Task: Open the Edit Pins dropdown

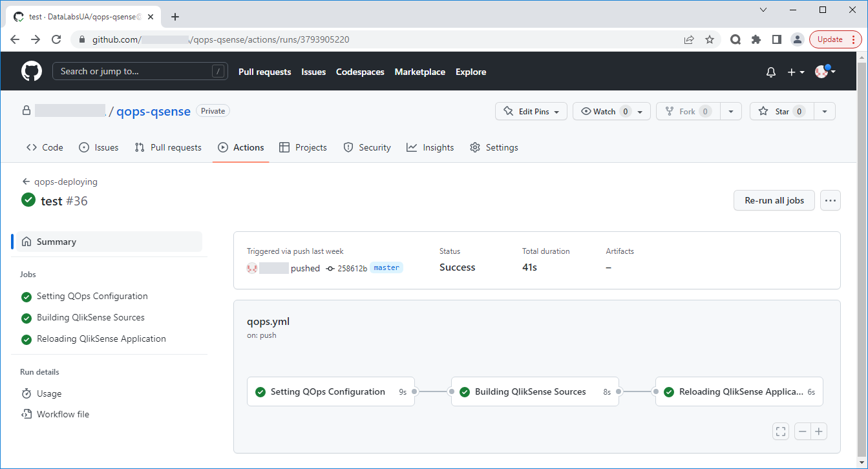Action: [531, 111]
